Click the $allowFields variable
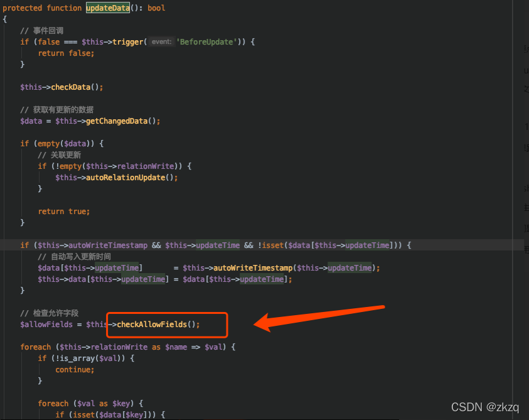Image resolution: width=529 pixels, height=420 pixels. coord(46,325)
